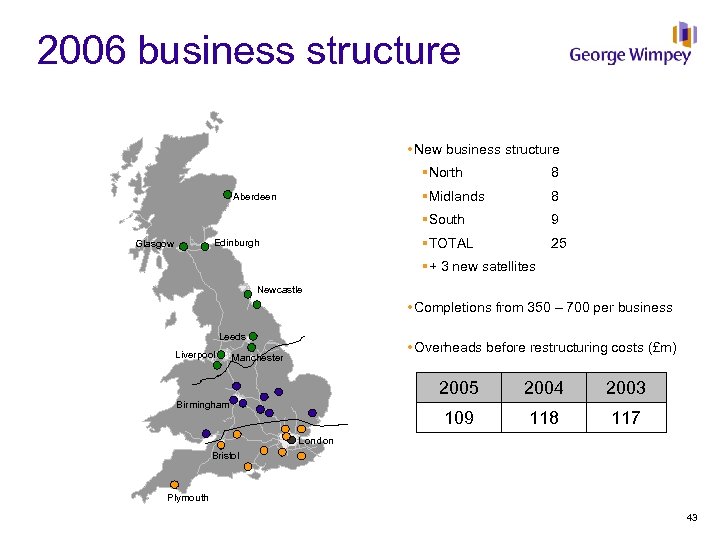Click the 'South' bullet item

(446, 219)
